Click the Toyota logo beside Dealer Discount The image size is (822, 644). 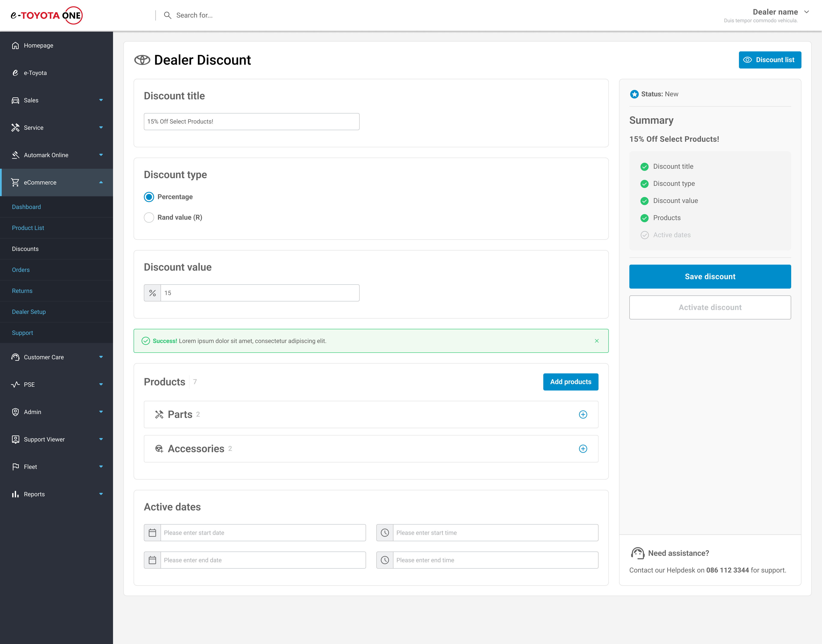pos(142,60)
